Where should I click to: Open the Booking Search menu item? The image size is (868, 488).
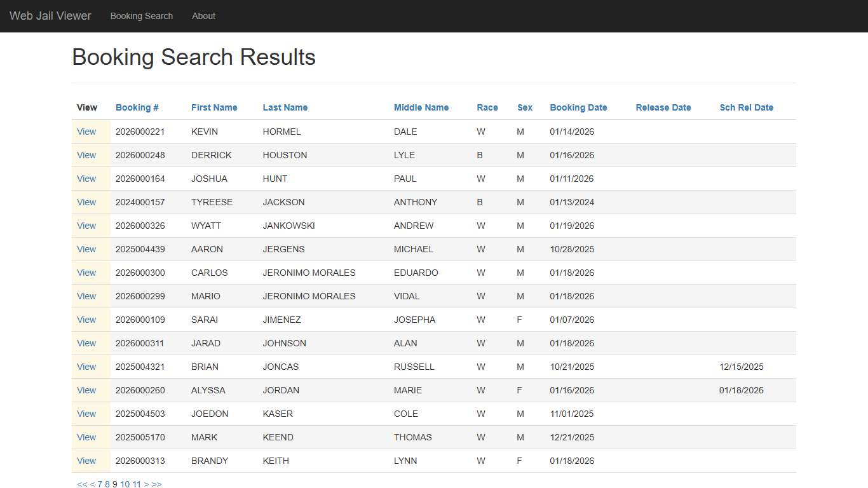pos(141,16)
